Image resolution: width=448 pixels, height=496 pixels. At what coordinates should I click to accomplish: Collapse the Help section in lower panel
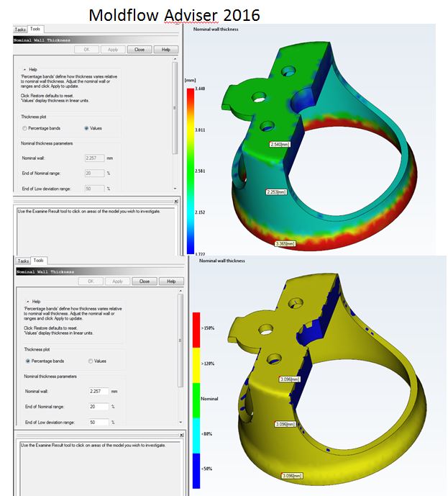[x=28, y=302]
